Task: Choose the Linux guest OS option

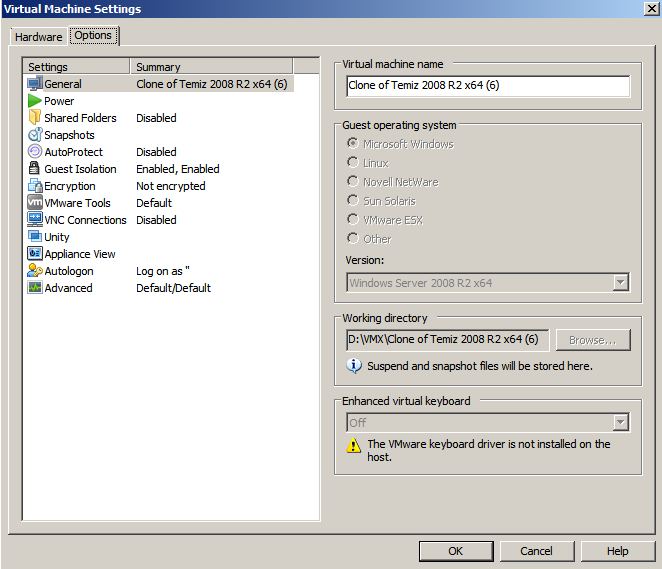Action: (353, 163)
